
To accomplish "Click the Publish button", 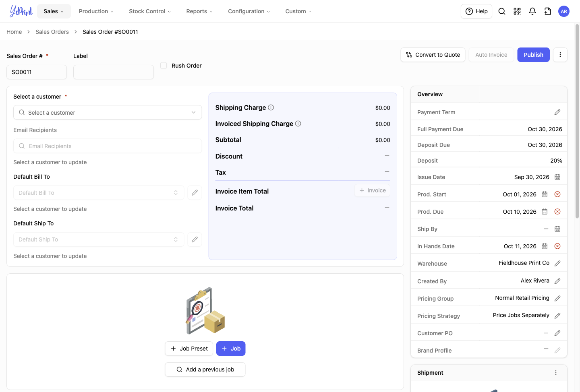I will click(x=533, y=55).
